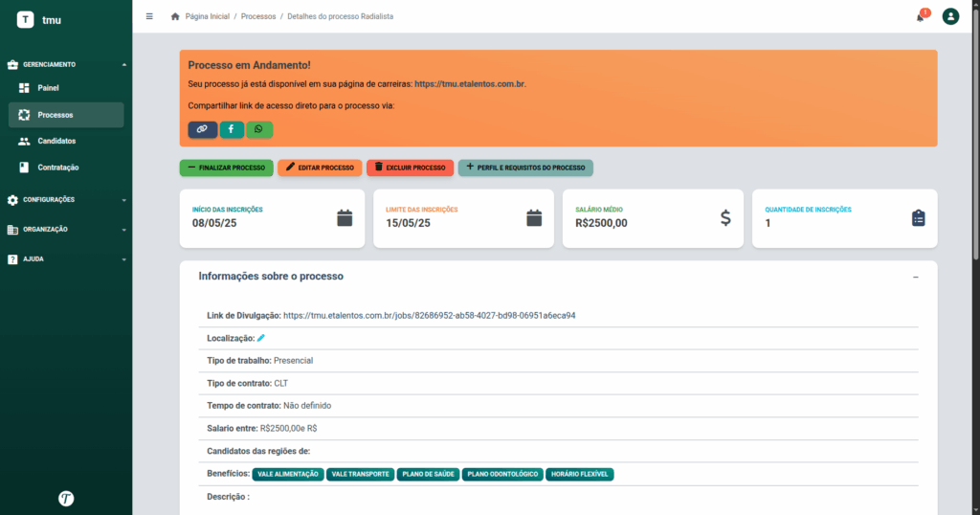Open Perfil e Requisitos do Processo
Viewport: 980px width, 515px height.
tap(525, 168)
